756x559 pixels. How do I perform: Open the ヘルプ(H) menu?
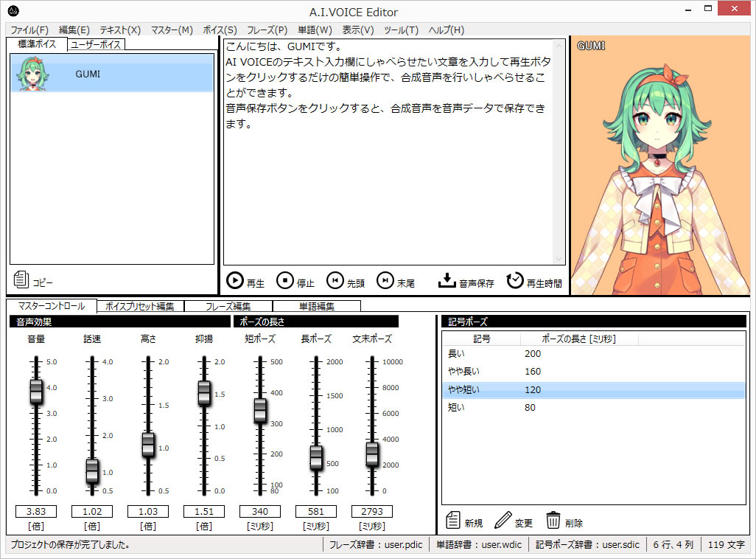[x=447, y=30]
